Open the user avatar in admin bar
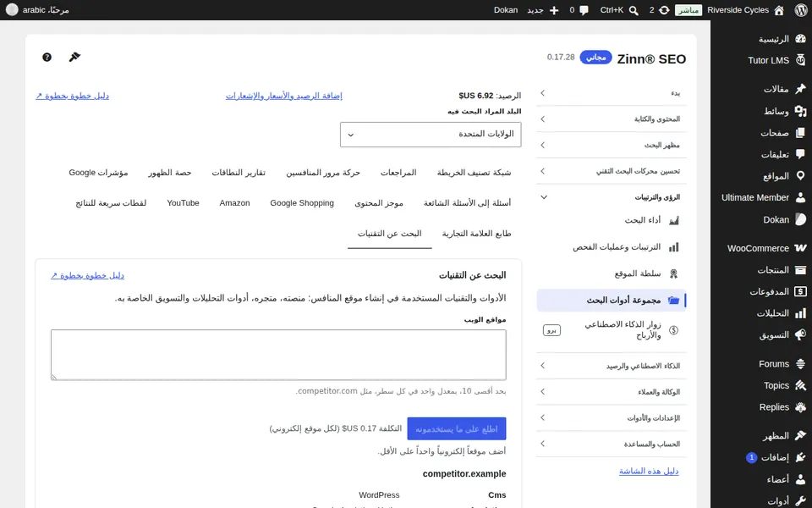 11,10
